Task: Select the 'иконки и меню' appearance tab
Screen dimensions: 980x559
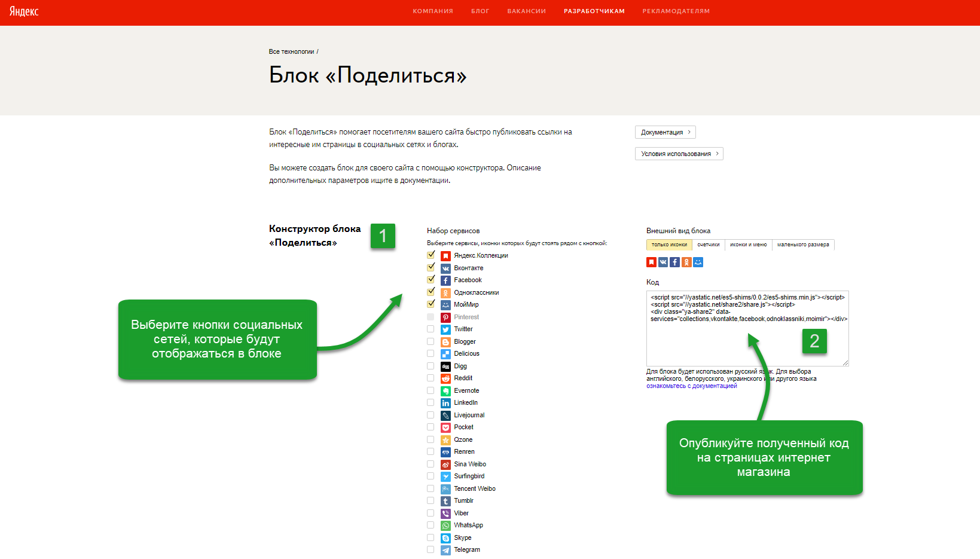Action: pos(749,245)
